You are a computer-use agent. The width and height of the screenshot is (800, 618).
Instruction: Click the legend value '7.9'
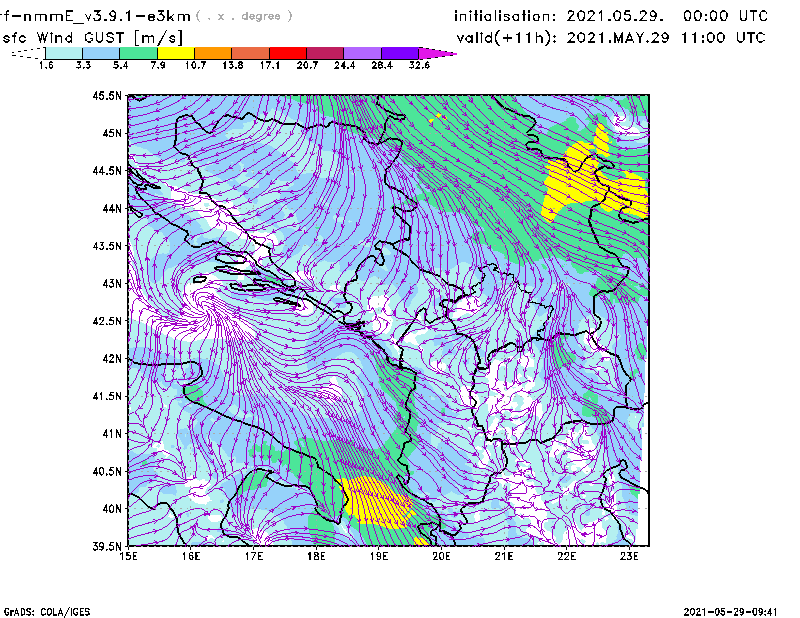(x=158, y=65)
